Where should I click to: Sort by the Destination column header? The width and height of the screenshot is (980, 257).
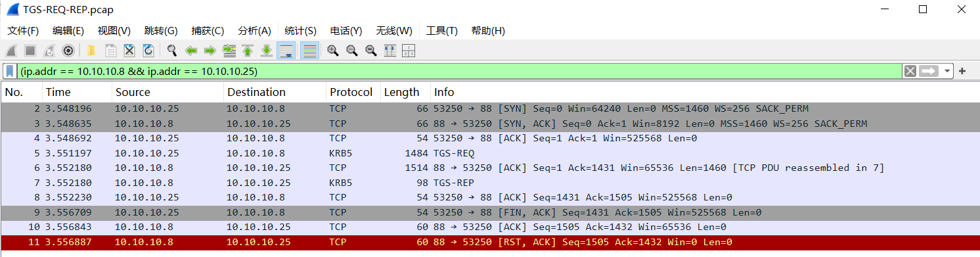275,92
